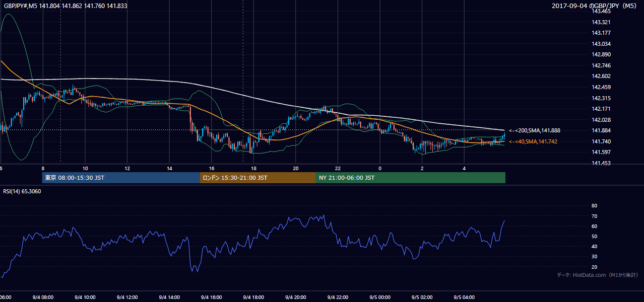Click hour tick 18 under the price chart
The height and width of the screenshot is (302, 644).
pyautogui.click(x=254, y=168)
